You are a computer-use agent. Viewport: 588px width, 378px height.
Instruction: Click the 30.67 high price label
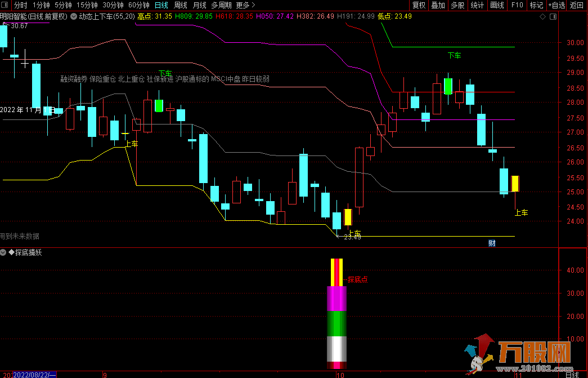pos(19,26)
